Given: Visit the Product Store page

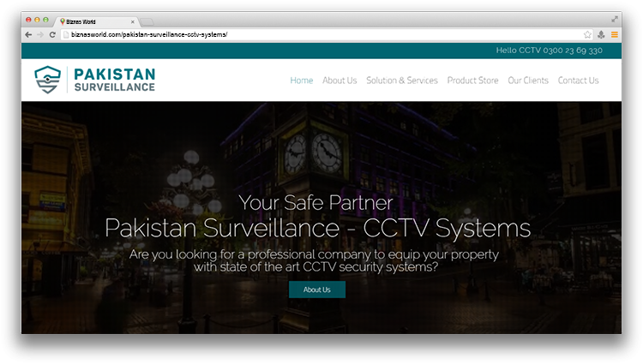Looking at the screenshot, I should click(x=472, y=81).
